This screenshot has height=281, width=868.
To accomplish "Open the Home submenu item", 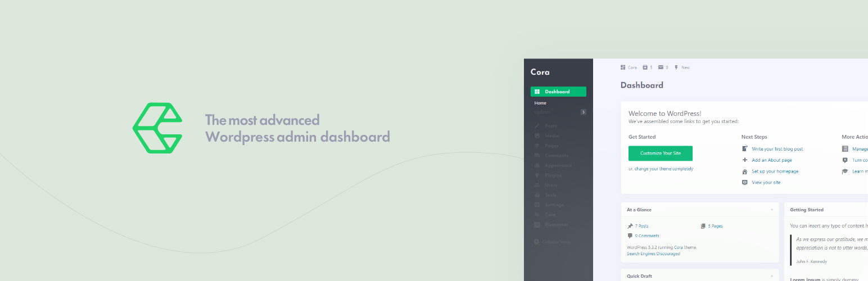I will [x=540, y=103].
